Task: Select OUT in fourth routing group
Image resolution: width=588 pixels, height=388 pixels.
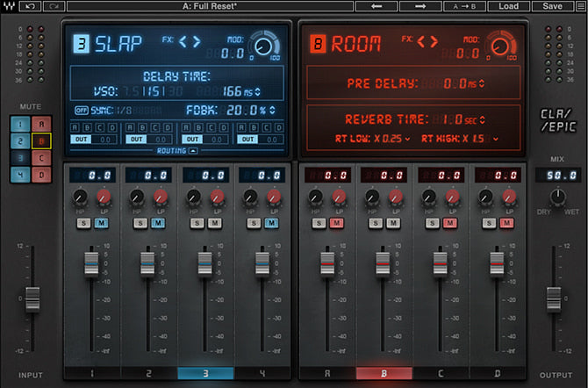Action: point(247,140)
